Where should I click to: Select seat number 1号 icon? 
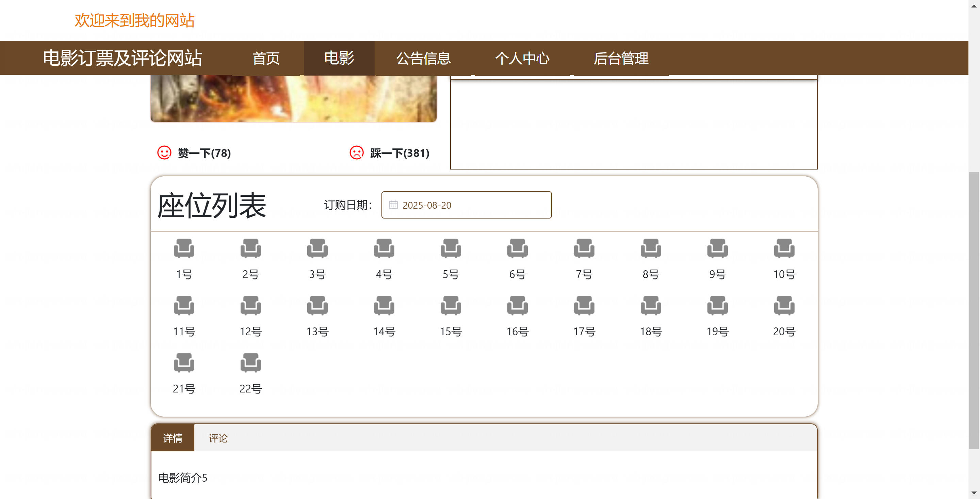click(184, 248)
